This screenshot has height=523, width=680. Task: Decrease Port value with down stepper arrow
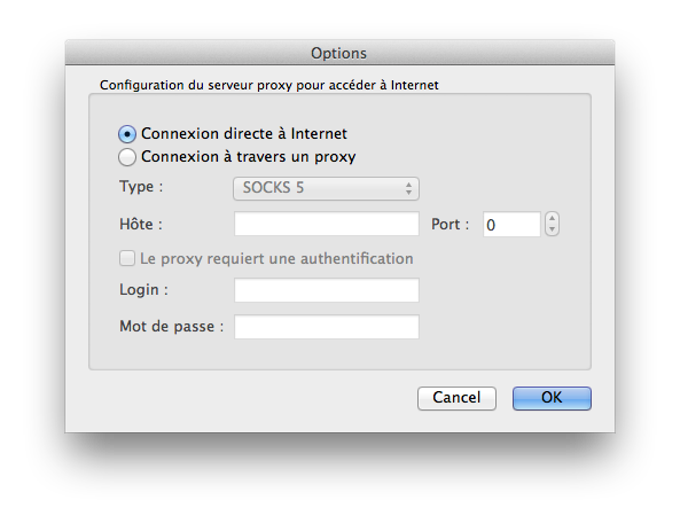[x=552, y=230]
